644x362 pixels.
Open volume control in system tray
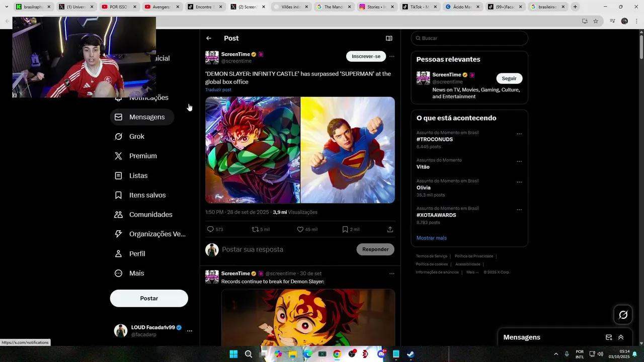pos(600,354)
